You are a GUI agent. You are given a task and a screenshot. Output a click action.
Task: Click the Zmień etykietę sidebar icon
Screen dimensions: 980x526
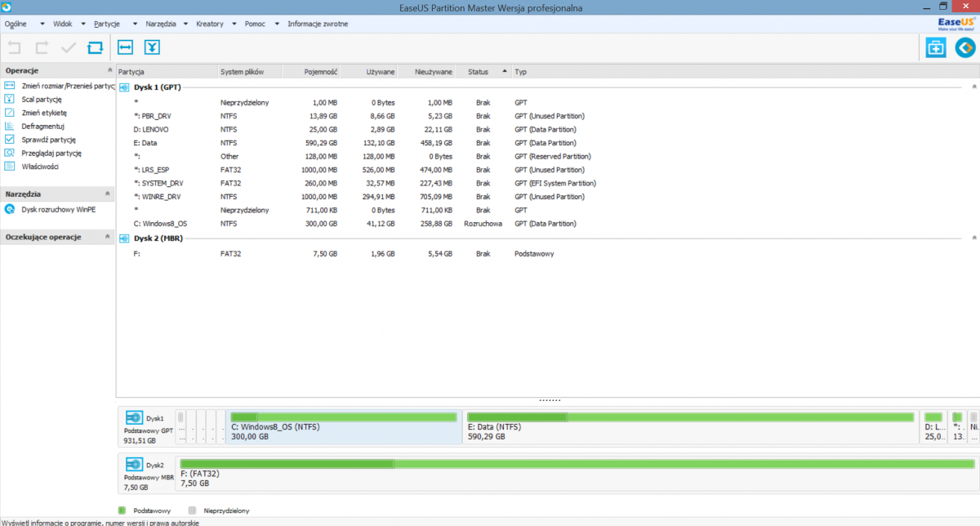click(10, 113)
